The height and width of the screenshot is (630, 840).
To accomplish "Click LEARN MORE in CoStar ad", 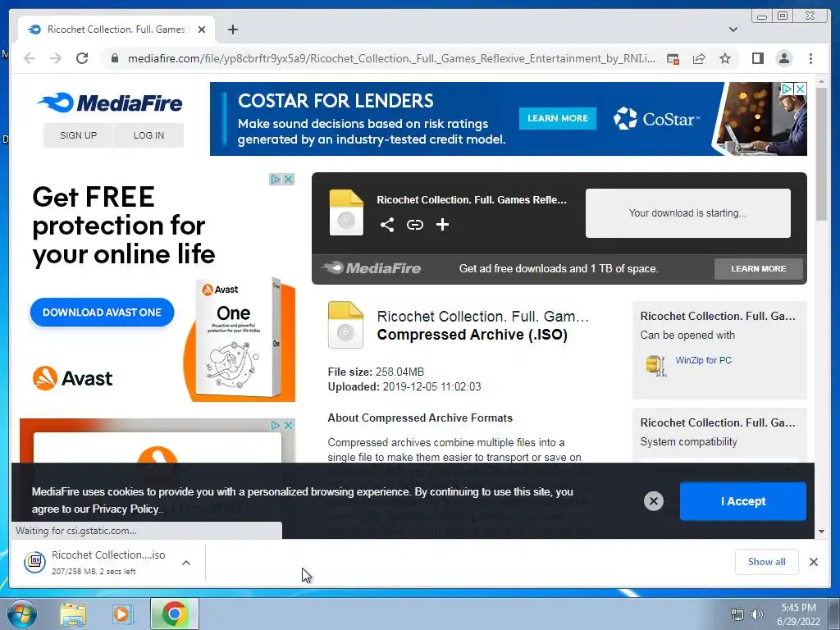I will click(558, 118).
